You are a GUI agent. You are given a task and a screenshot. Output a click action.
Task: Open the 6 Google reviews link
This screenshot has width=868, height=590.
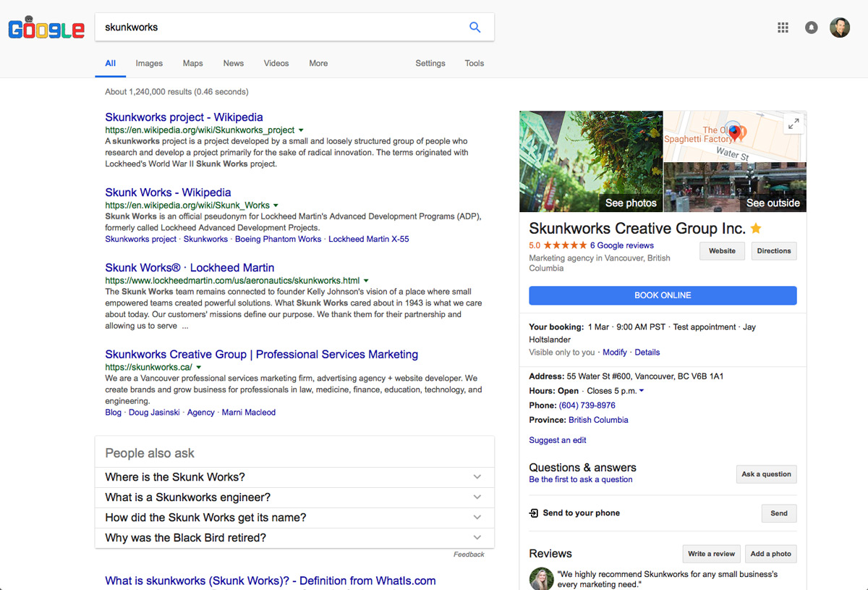621,245
